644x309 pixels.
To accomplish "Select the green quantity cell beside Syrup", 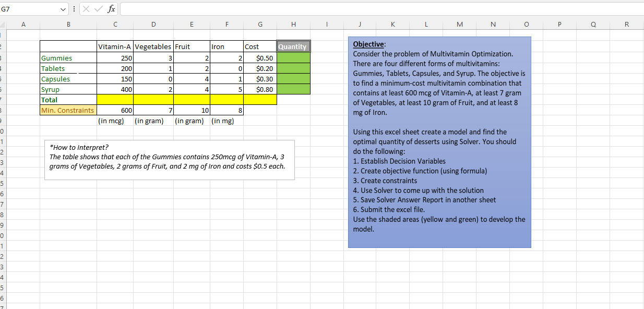I will point(293,89).
